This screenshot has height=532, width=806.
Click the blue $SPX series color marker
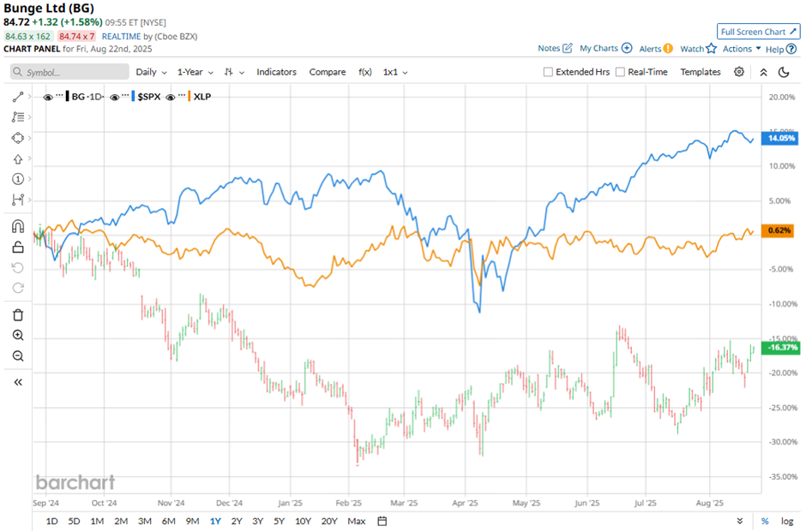coord(133,97)
